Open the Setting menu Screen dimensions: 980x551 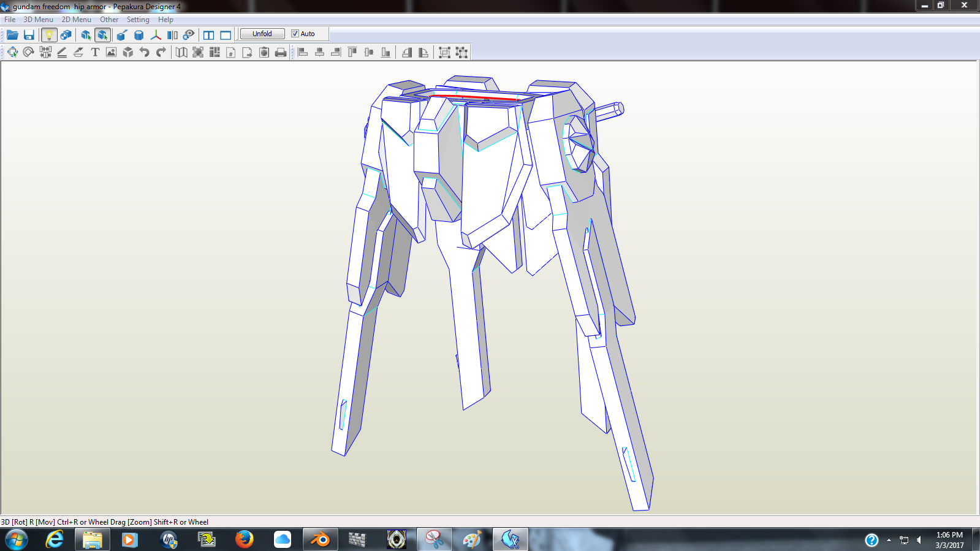[x=138, y=20]
